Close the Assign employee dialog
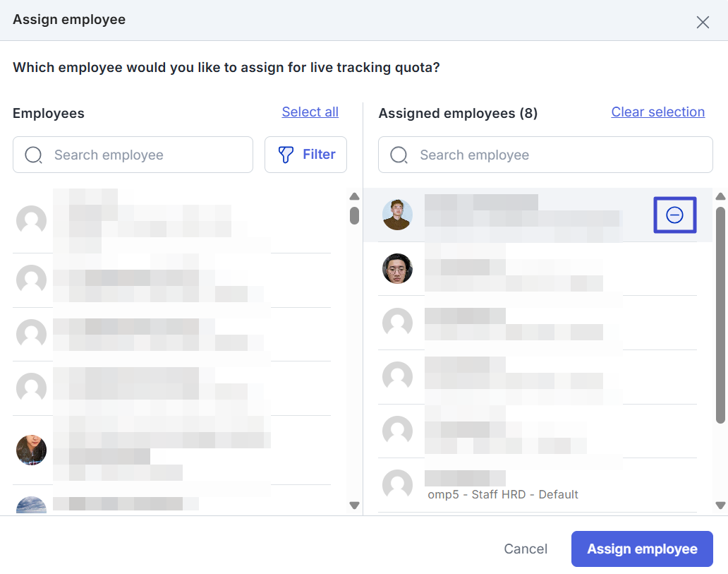This screenshot has height=574, width=728. (703, 22)
